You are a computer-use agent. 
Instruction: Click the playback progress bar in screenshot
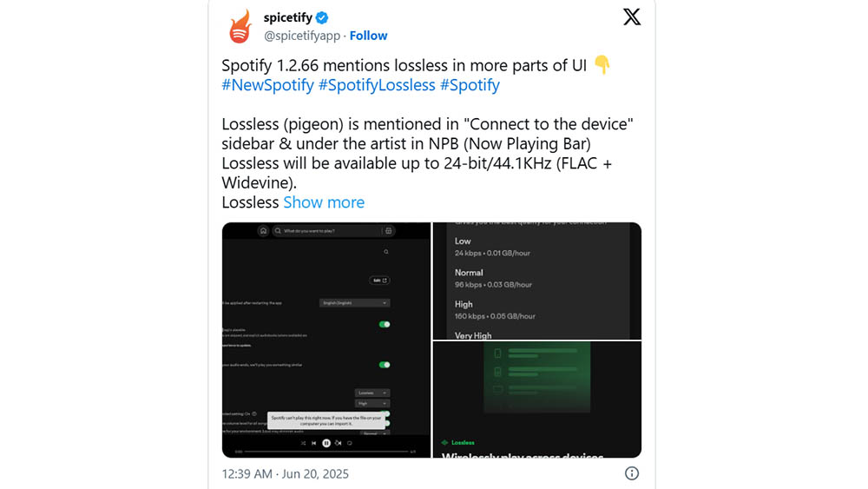tap(326, 452)
